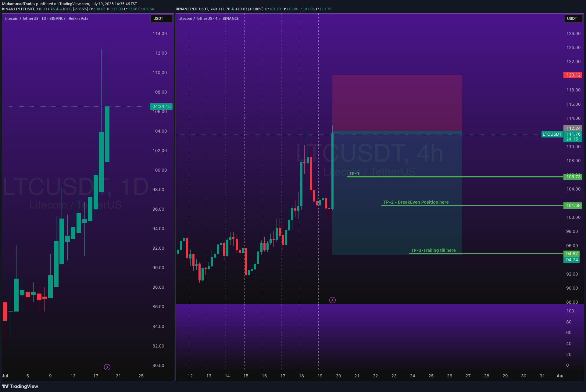Click the MuhammadTrades author name
Viewport: 586px width, 392px height.
coord(19,4)
